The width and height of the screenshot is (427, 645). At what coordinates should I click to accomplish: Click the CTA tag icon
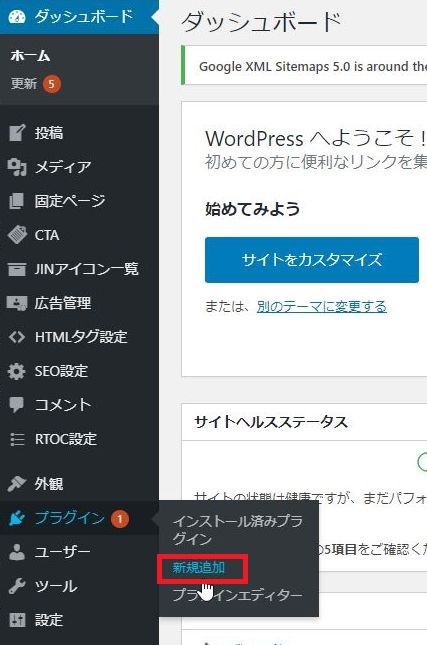pyautogui.click(x=17, y=235)
